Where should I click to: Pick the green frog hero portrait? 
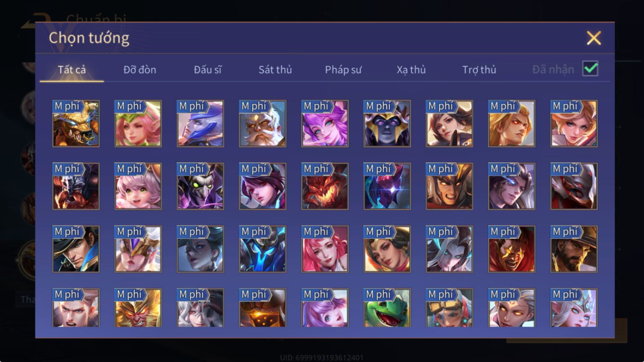point(387,308)
